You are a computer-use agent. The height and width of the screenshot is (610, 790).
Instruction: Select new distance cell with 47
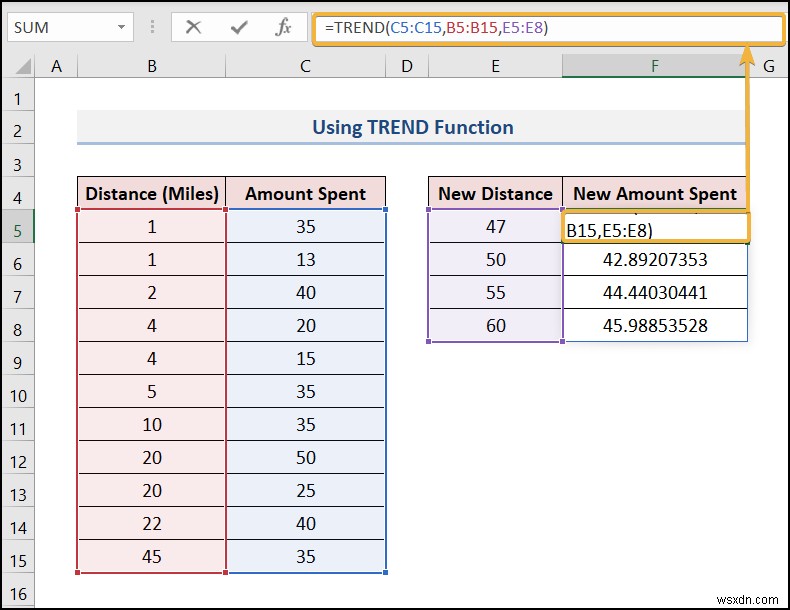pos(495,226)
